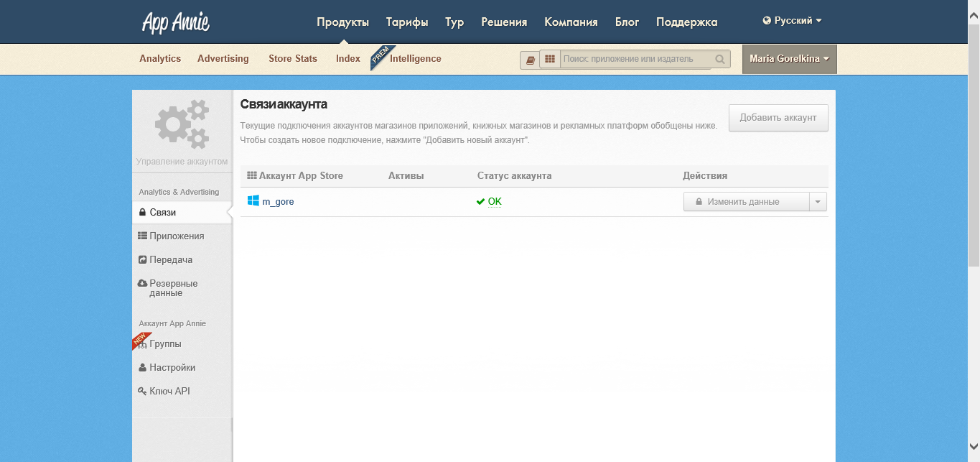Screen dimensions: 980x462
Task: Click the Статус аккаунта column header
Action: [514, 176]
